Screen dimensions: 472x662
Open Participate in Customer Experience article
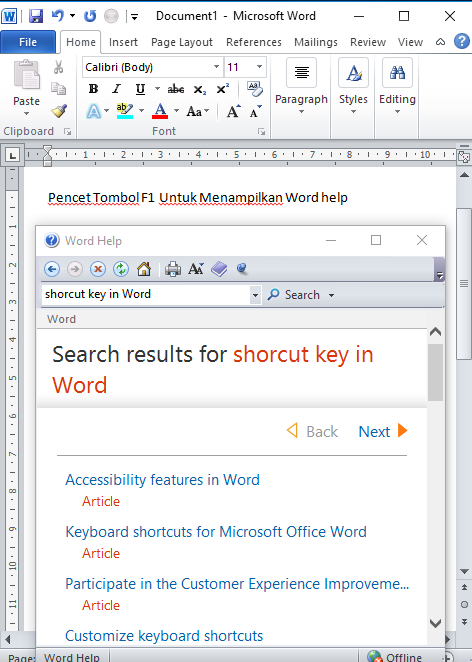[237, 584]
